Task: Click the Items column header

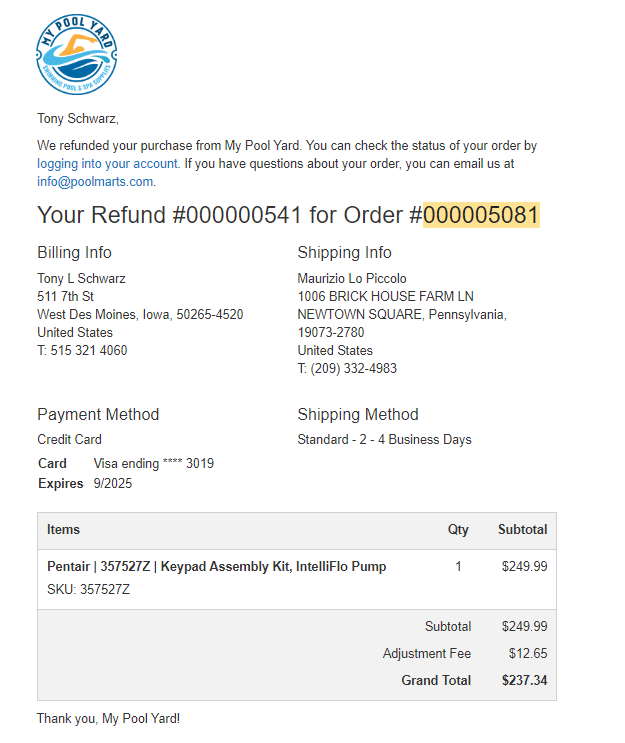Action: (x=63, y=529)
